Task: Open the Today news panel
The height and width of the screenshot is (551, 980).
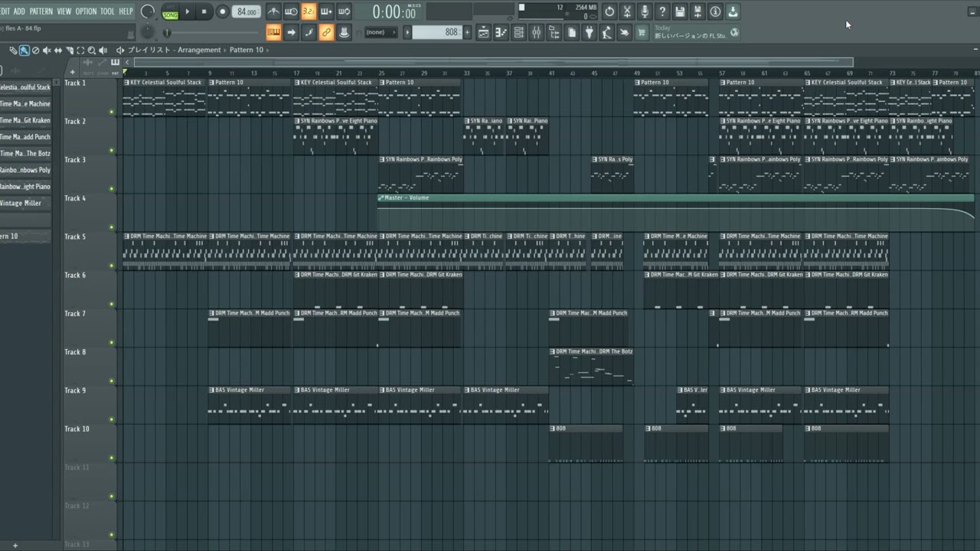Action: 697,32
